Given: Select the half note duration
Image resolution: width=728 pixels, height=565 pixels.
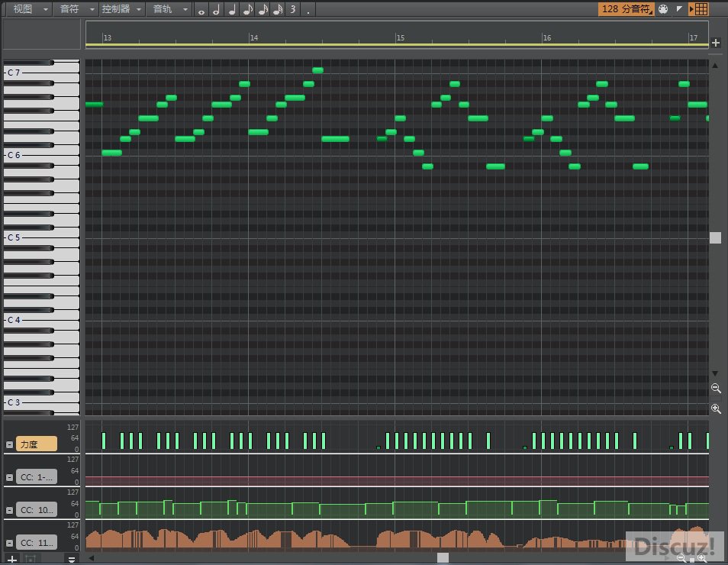Looking at the screenshot, I should tap(217, 9).
